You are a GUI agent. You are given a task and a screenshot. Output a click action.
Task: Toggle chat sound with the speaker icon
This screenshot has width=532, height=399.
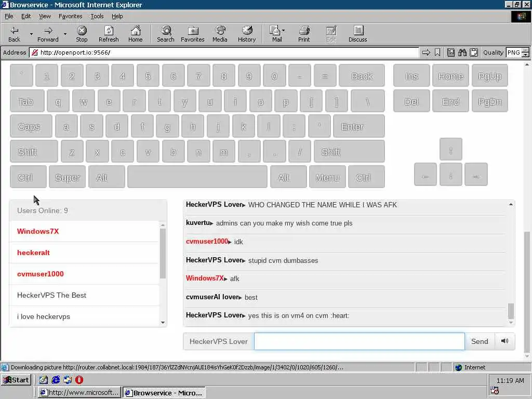[x=504, y=341]
